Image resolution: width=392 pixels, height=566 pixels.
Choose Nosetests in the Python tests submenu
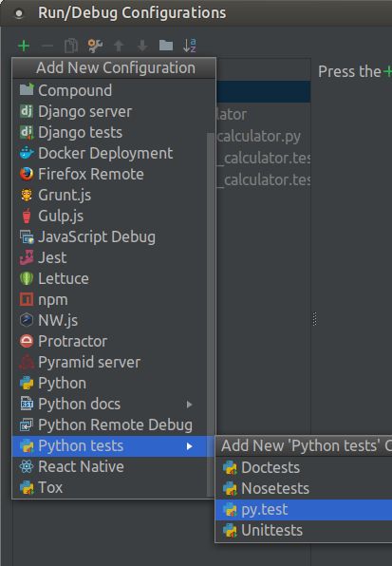coord(304,488)
